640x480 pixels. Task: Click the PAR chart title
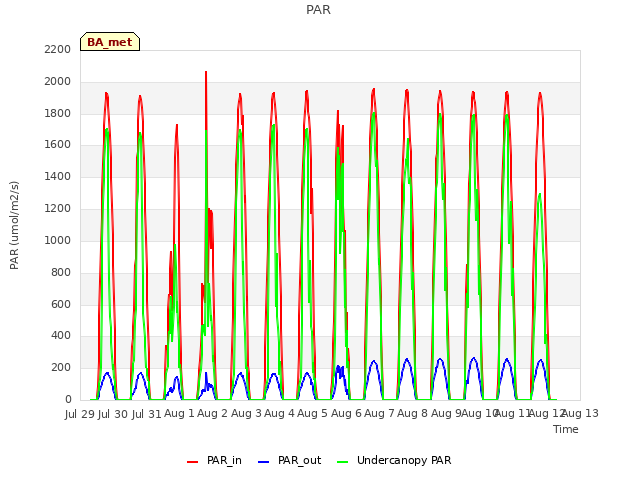tap(318, 9)
